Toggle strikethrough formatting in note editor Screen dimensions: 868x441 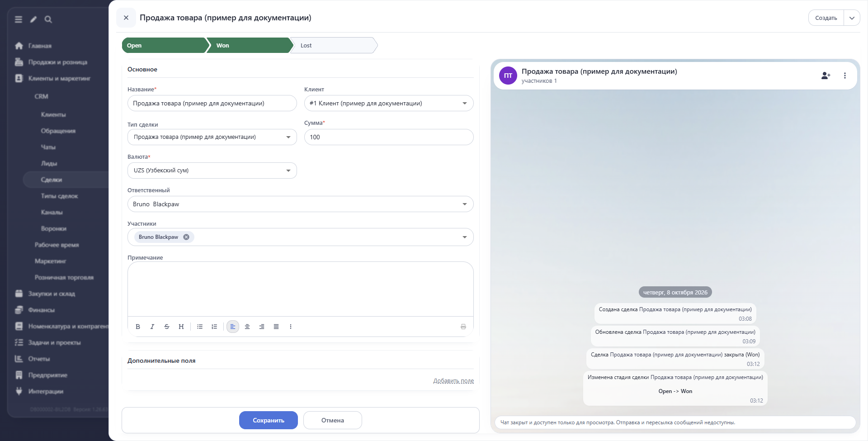click(x=167, y=327)
